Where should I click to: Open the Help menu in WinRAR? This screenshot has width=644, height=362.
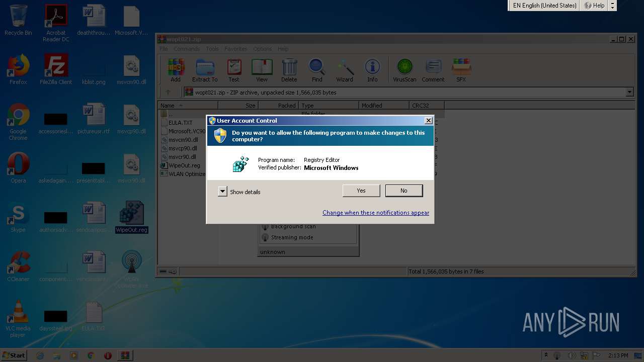(283, 49)
